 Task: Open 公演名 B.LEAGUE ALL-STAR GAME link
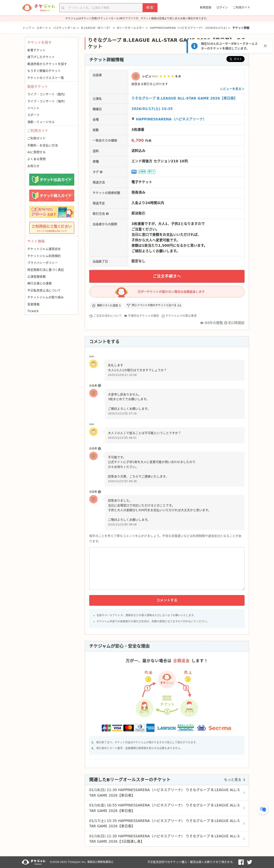(x=184, y=98)
